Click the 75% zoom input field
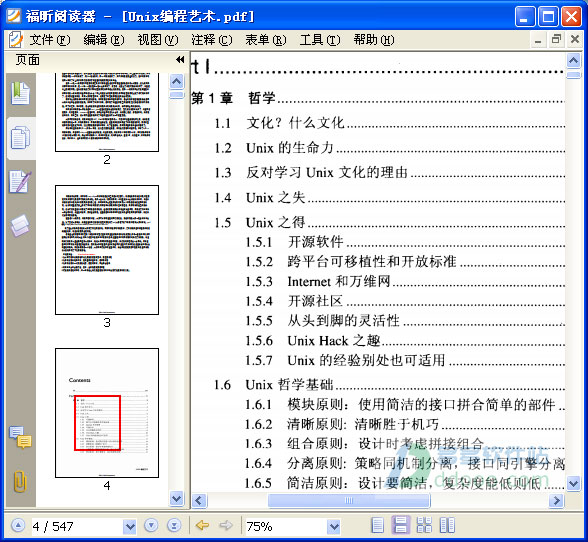Screen dimensions: 588x542 click(286, 526)
